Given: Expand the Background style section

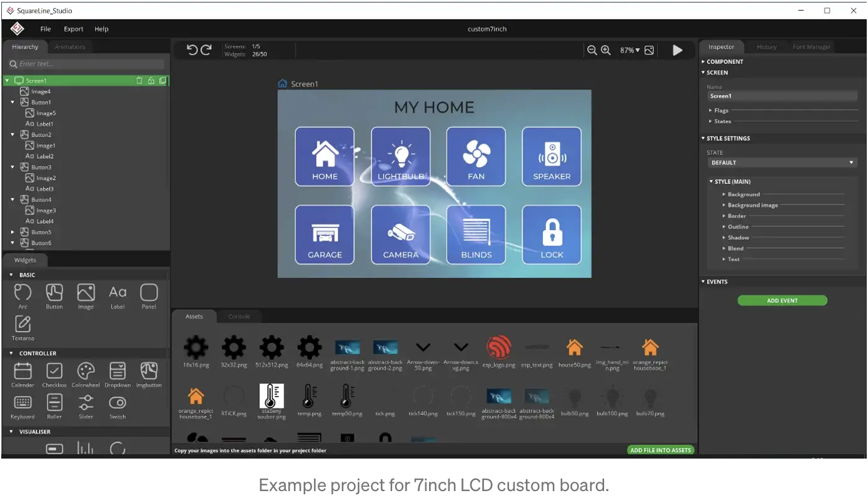Looking at the screenshot, I should (743, 195).
